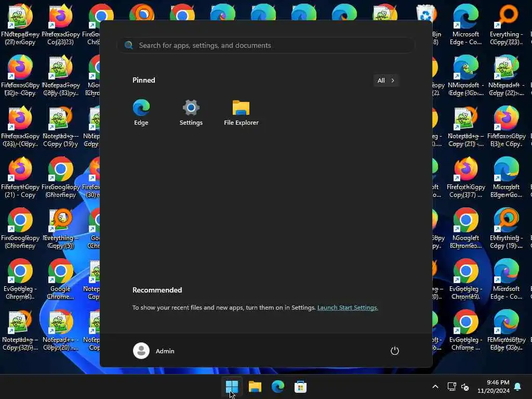Screen dimensions: 532x399
Task: Open Settings from the Pinned apps
Action: (191, 113)
